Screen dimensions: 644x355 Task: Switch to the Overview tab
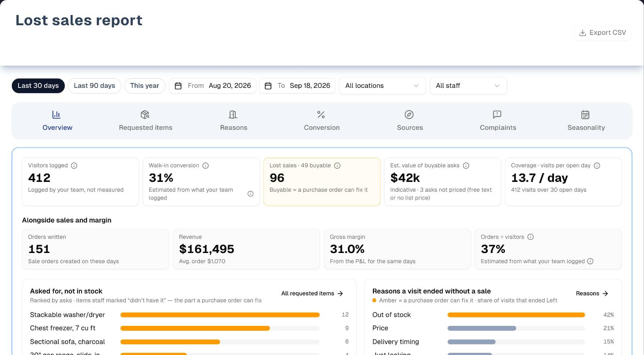pyautogui.click(x=57, y=121)
